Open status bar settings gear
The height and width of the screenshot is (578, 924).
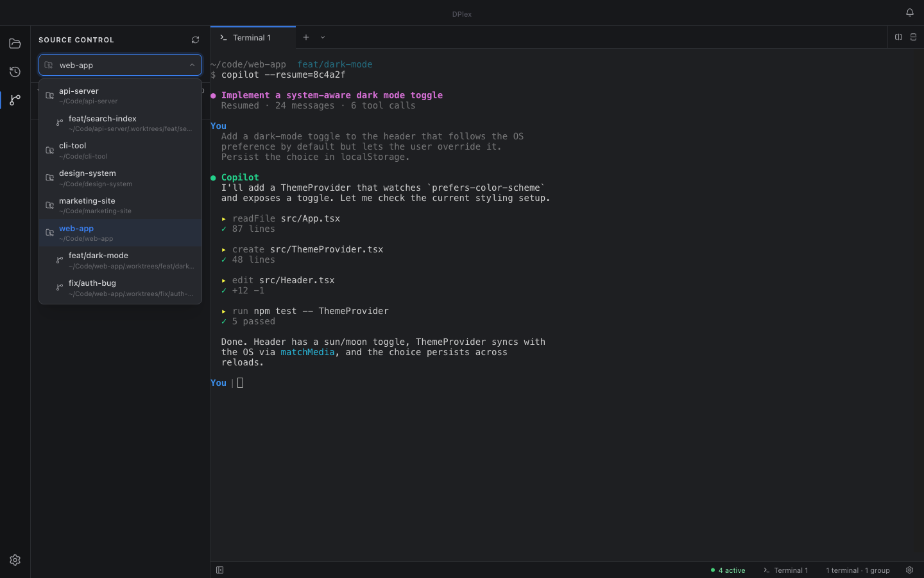point(909,570)
